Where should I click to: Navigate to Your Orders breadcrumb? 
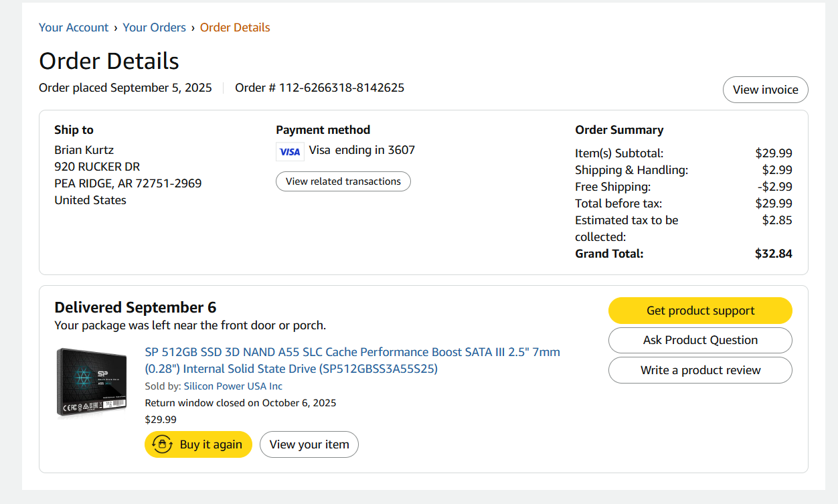154,27
